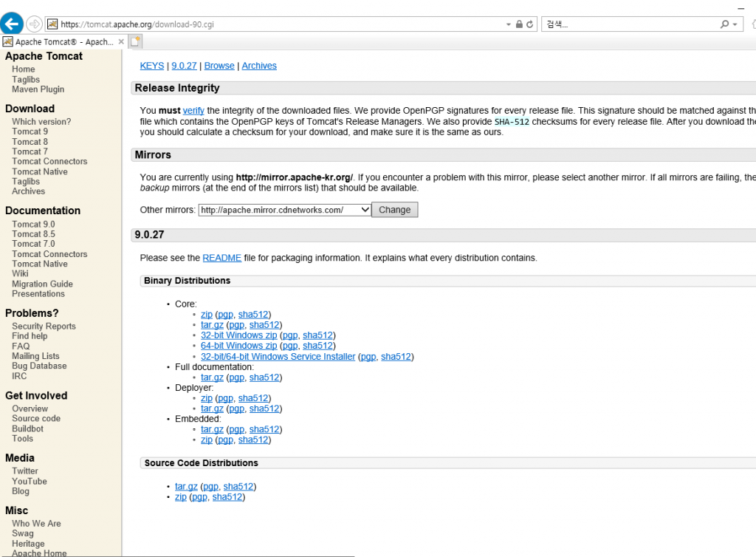Click the Change mirror button
Image resolution: width=756 pixels, height=557 pixels.
(x=395, y=210)
